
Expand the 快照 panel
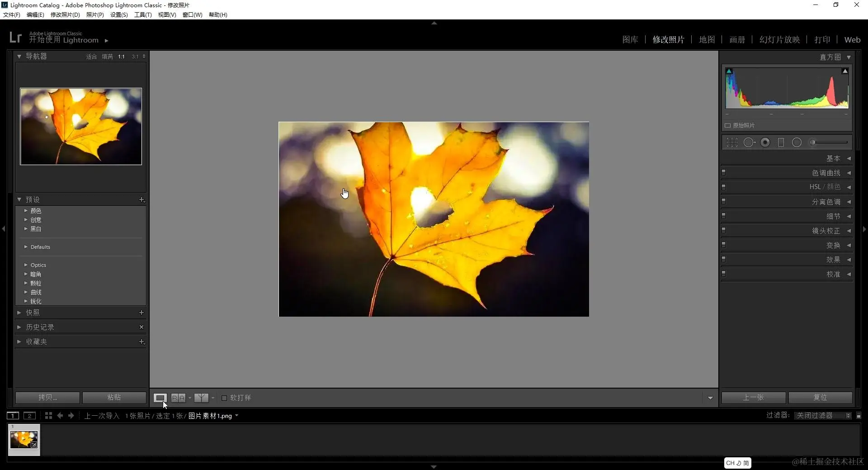19,313
